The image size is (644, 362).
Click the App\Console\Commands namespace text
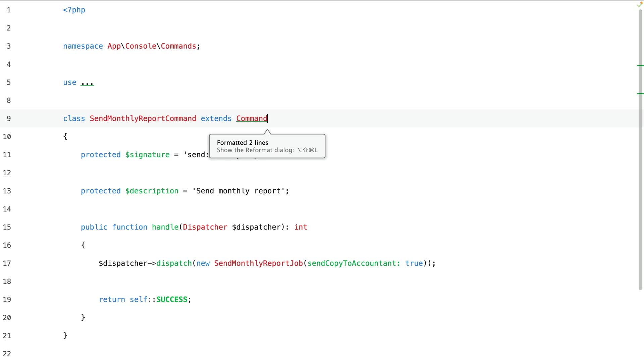[152, 46]
